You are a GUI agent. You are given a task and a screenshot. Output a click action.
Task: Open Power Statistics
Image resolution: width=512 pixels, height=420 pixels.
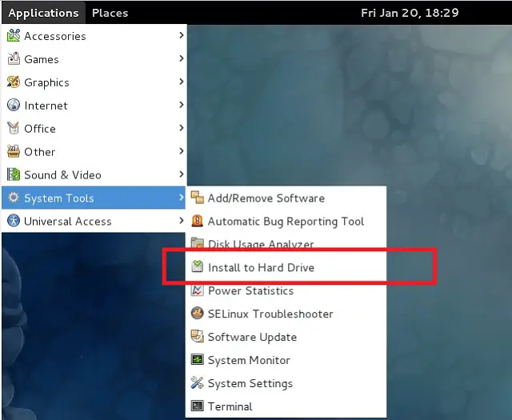(x=286, y=290)
